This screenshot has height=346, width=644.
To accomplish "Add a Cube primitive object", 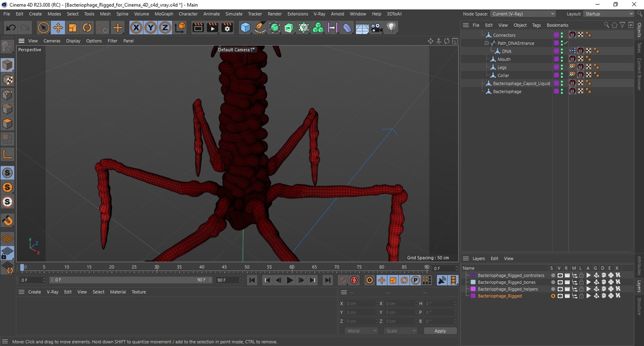I will click(245, 28).
